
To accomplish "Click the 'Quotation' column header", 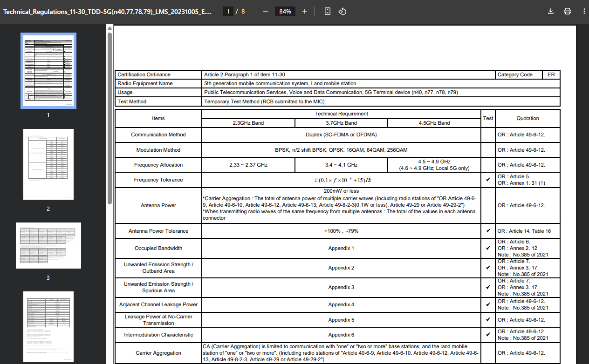I will 528,118.
